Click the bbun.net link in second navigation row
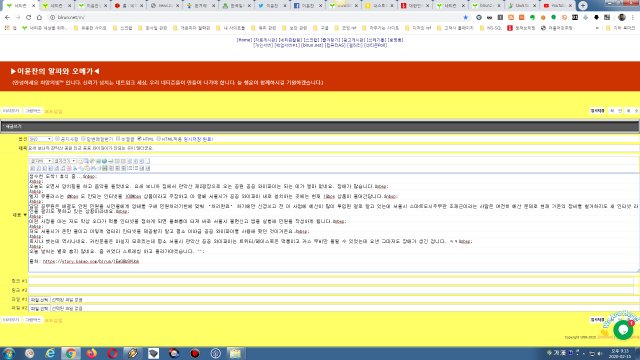Image resolution: width=640 pixels, height=360 pixels. pyautogui.click(x=312, y=45)
